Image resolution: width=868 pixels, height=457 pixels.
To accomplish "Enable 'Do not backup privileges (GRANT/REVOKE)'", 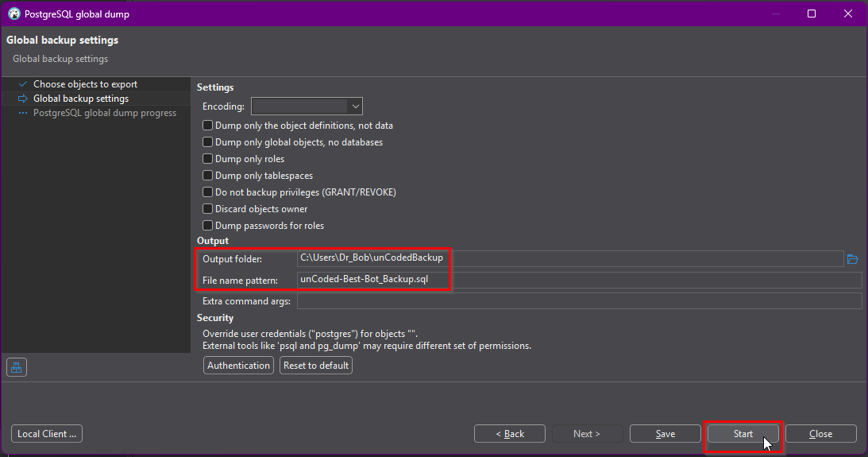I will click(208, 192).
